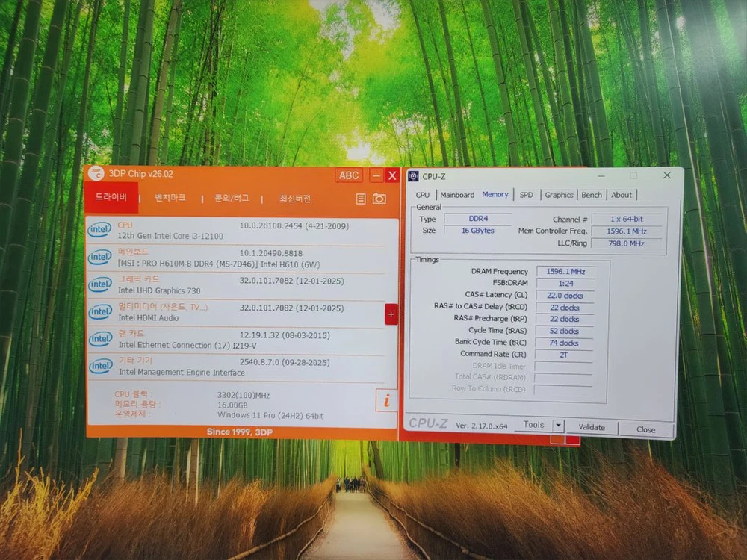
Task: Switch to the 벤치마크 tab
Action: point(170,198)
